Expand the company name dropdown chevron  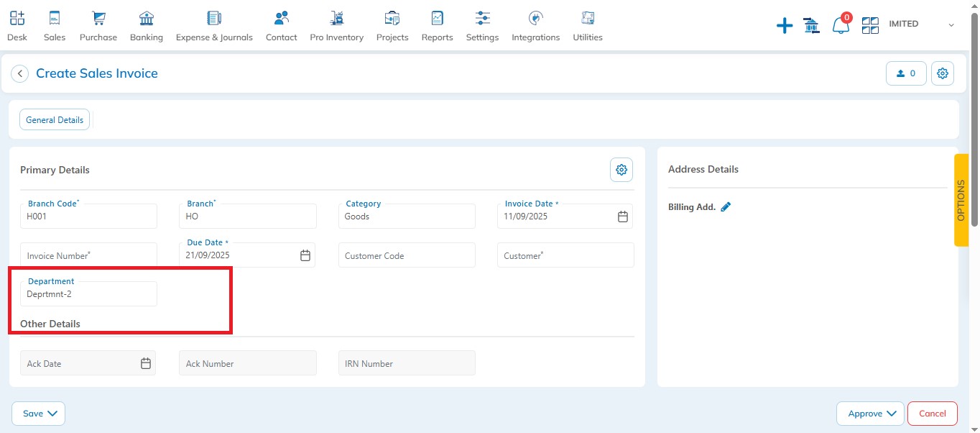click(951, 25)
